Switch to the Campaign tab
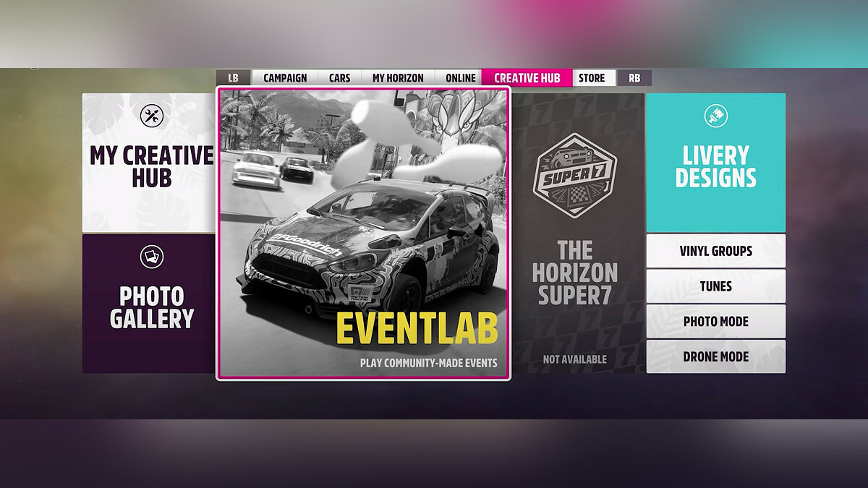 tap(285, 78)
